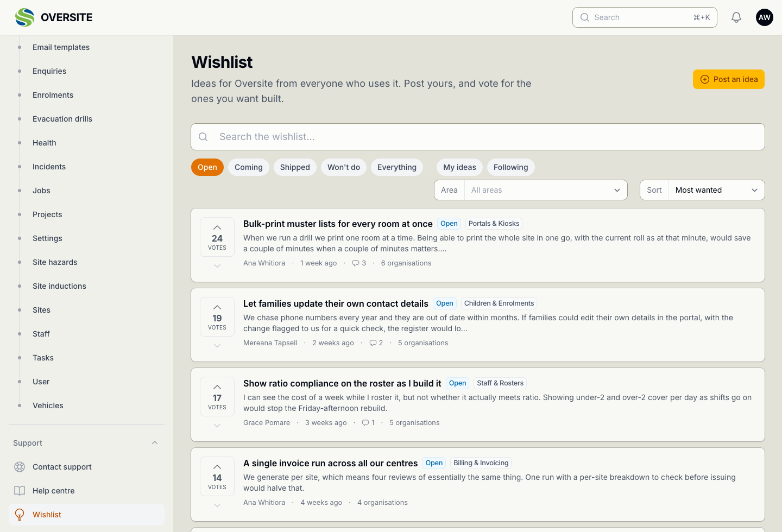Click '4 organisations' on invoice run idea
Image resolution: width=782 pixels, height=532 pixels.
tap(382, 503)
